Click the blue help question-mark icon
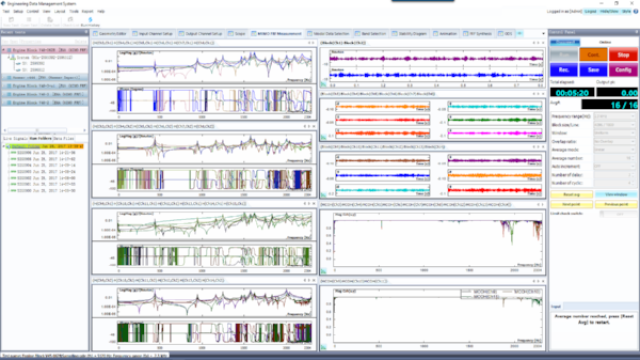 tap(636, 11)
